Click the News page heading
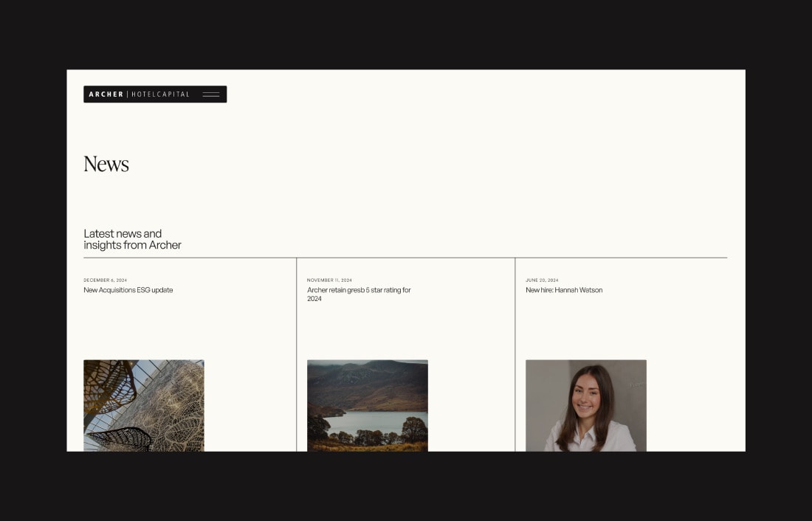The width and height of the screenshot is (812, 521). (106, 164)
